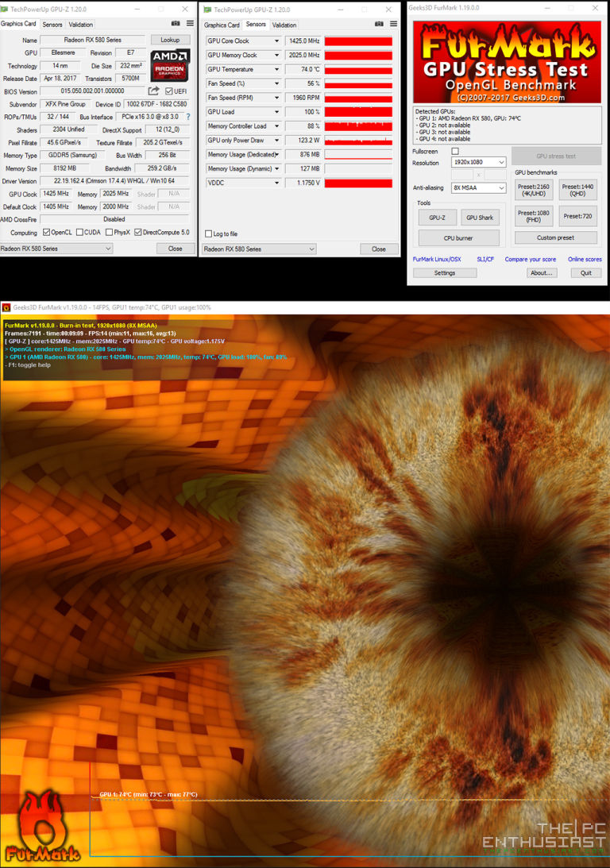Click the Lookup button
Viewport: 610px width, 868px height.
pos(170,40)
